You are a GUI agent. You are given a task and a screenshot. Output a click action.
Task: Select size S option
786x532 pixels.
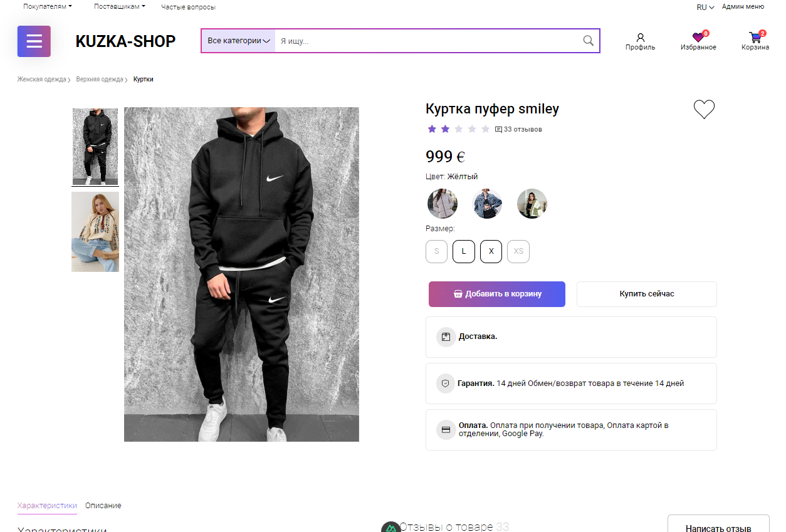click(x=437, y=251)
